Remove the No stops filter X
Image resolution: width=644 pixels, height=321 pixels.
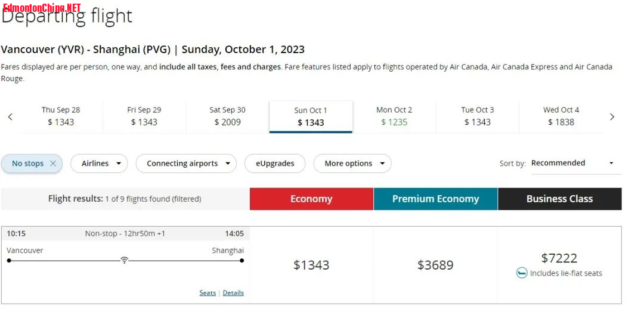pos(53,163)
